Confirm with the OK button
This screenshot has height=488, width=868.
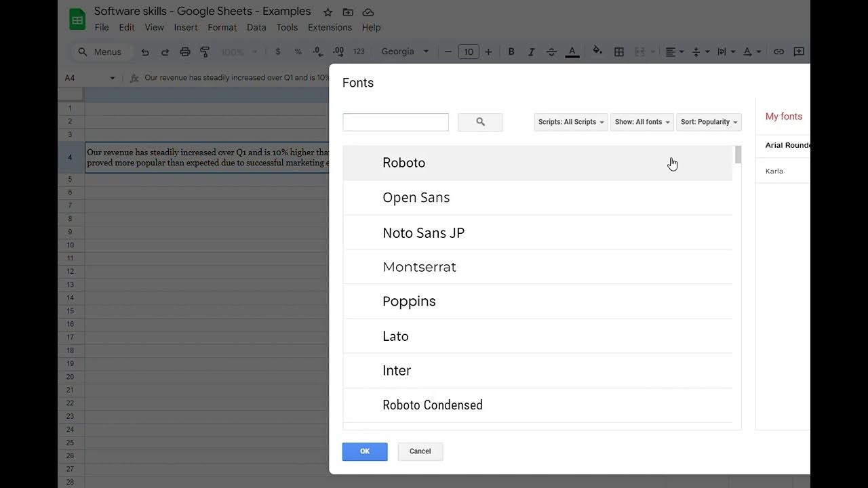[x=365, y=451]
